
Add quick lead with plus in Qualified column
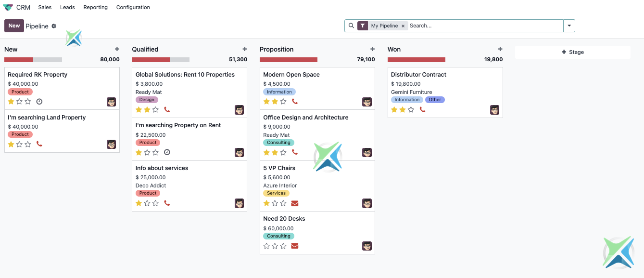[x=245, y=49]
